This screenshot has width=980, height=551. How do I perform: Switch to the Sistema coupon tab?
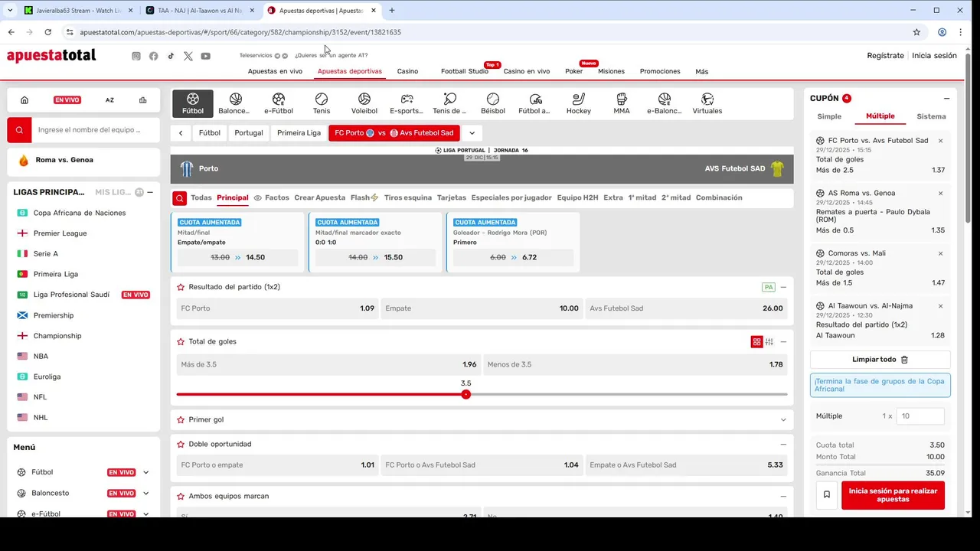931,117
